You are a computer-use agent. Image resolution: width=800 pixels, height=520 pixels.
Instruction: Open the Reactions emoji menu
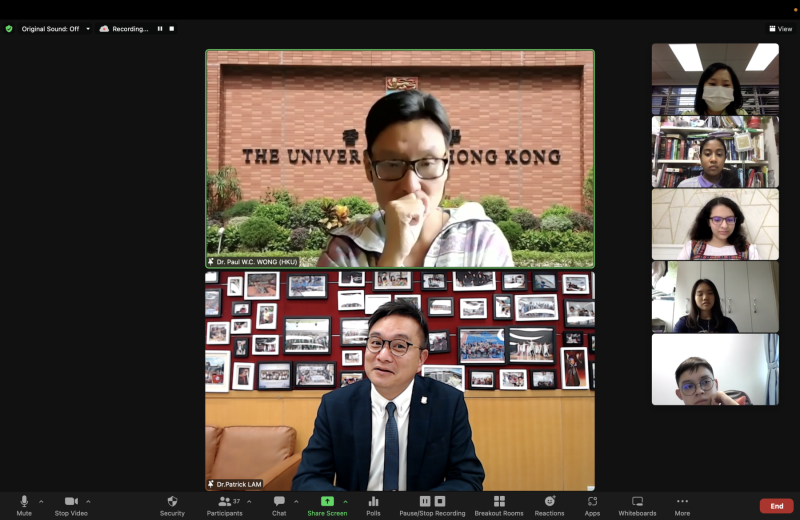(549, 505)
